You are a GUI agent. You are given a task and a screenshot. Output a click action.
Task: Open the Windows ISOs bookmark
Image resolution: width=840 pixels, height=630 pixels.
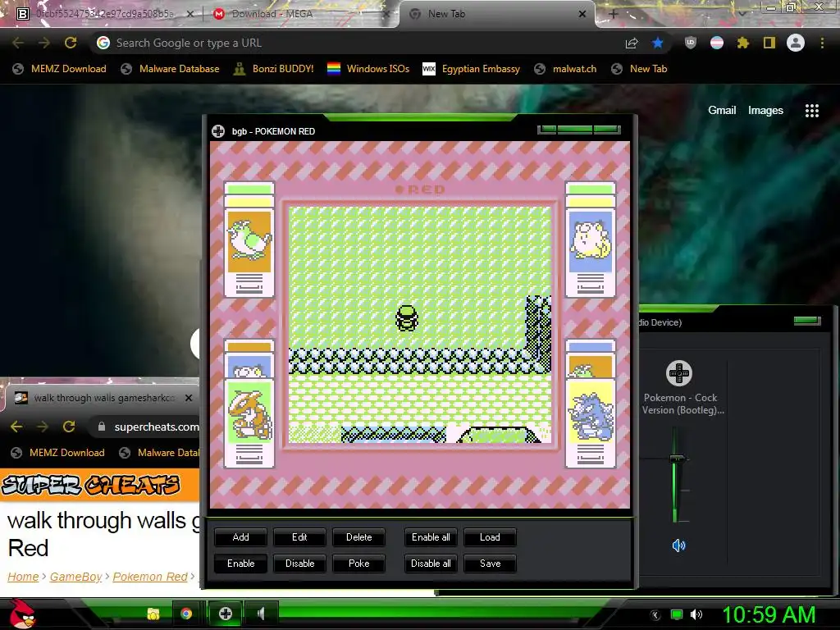click(x=368, y=69)
